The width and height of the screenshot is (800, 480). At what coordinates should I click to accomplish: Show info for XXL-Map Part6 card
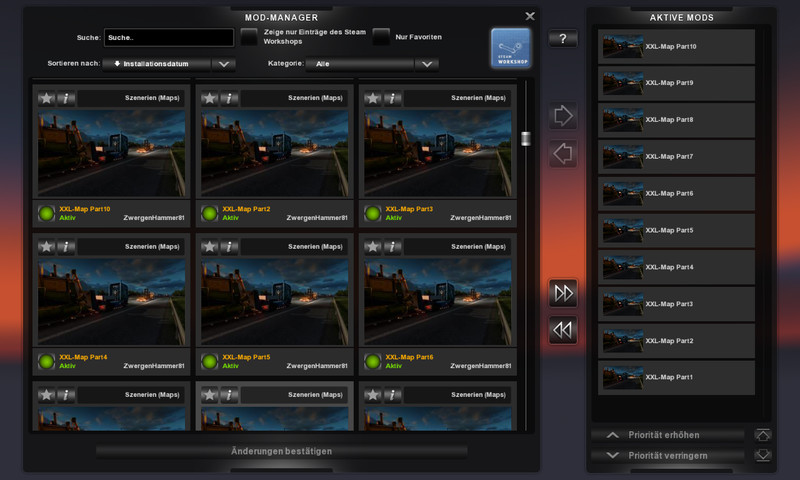(392, 247)
